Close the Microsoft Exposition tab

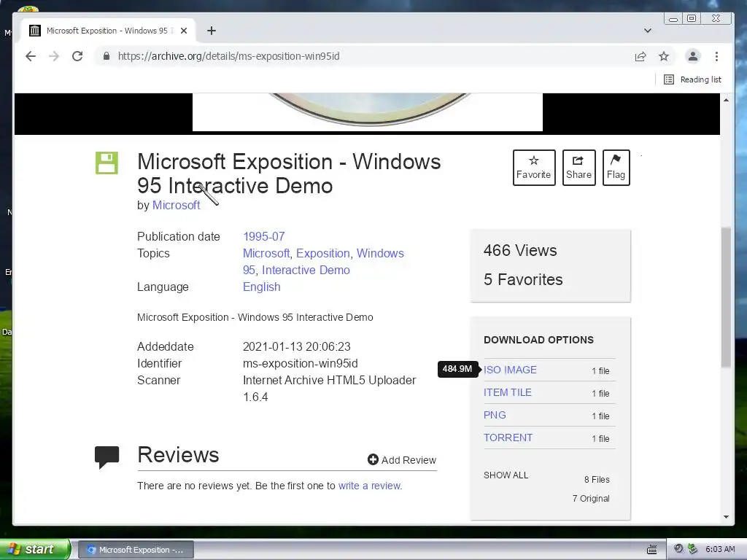(184, 31)
